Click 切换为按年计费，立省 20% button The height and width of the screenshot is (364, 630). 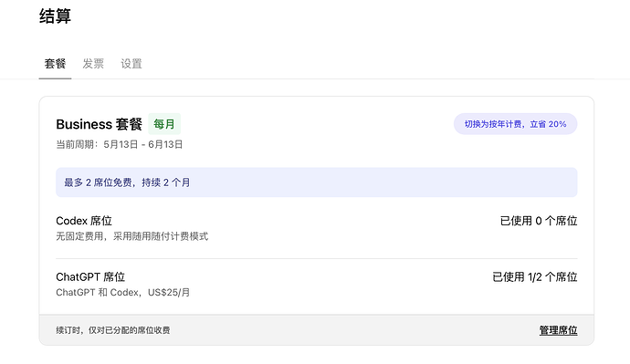(516, 124)
